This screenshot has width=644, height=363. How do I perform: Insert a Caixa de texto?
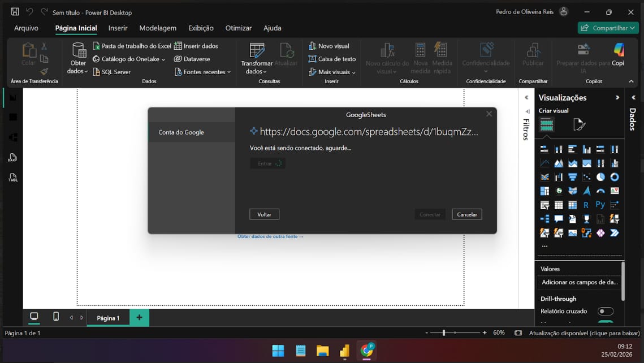332,59
